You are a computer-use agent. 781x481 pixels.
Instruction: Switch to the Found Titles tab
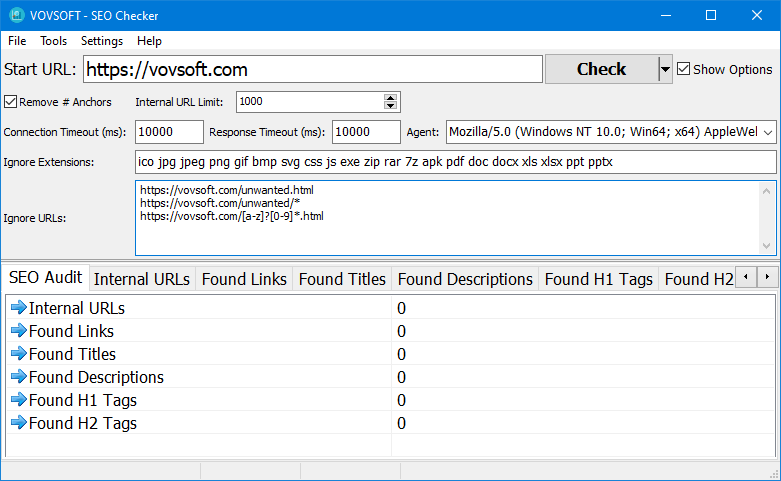pos(342,279)
